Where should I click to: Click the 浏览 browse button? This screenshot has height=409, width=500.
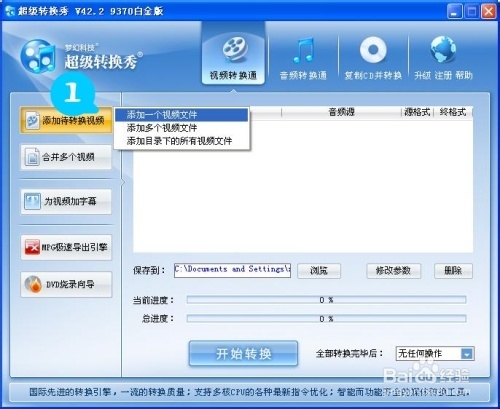pos(319,271)
